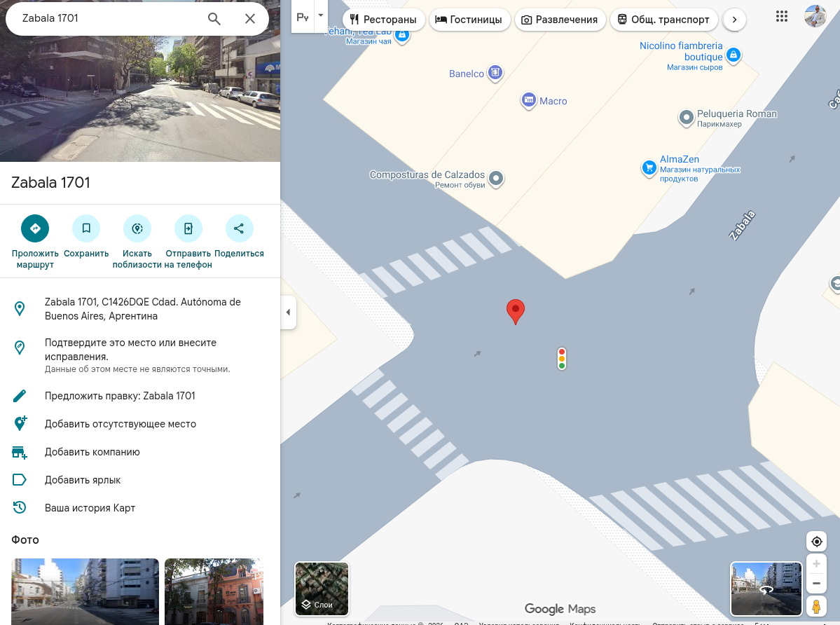Open the Google apps launcher grid
This screenshot has height=625, width=840.
click(x=782, y=15)
